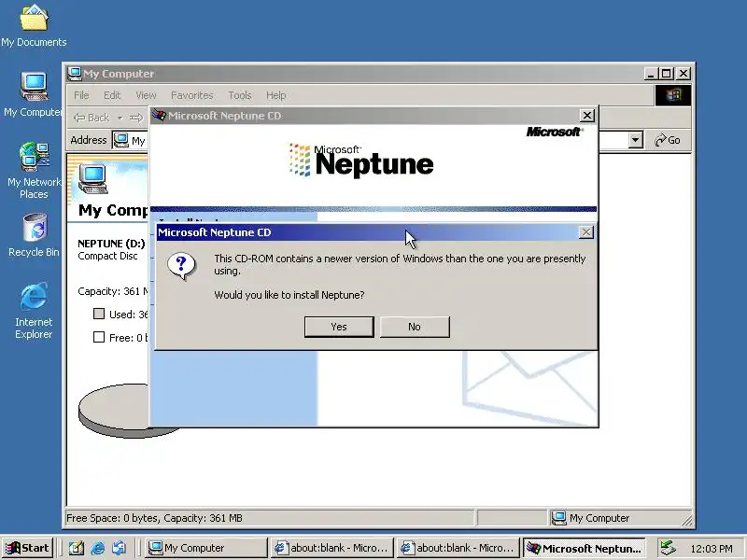Minimize the My Computer window
Viewport: 747px width, 560px height.
coord(651,74)
